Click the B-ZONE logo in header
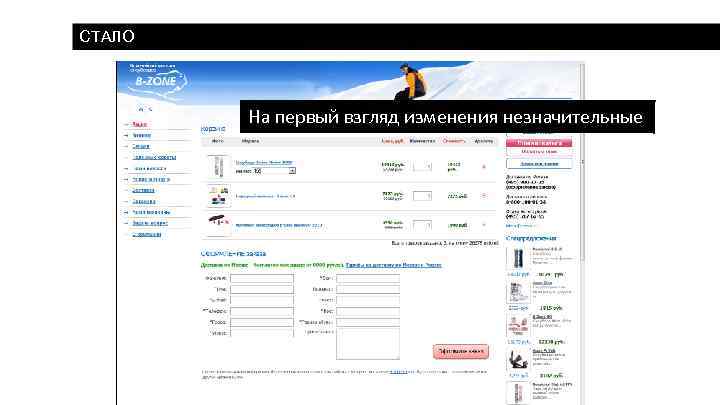720x405 pixels. (x=156, y=81)
